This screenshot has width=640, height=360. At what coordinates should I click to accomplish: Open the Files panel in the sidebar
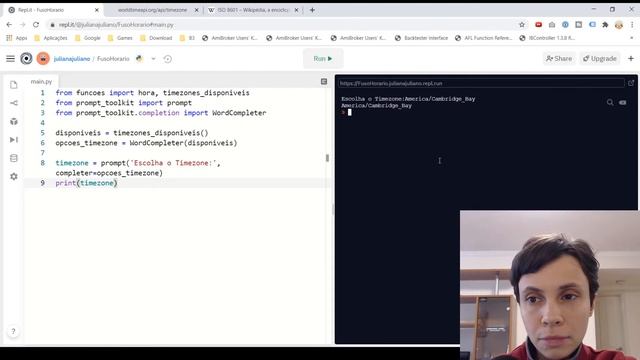[x=14, y=85]
